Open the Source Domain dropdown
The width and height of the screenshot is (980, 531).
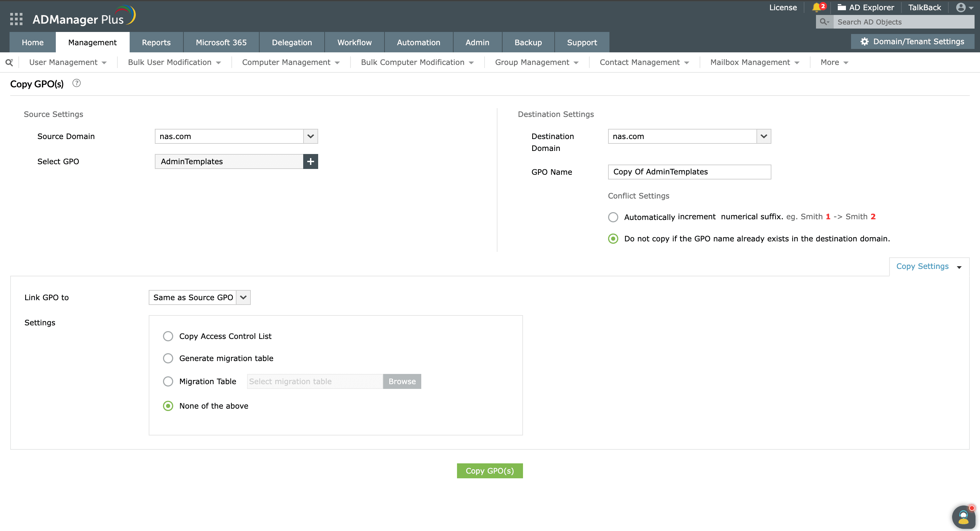click(310, 136)
